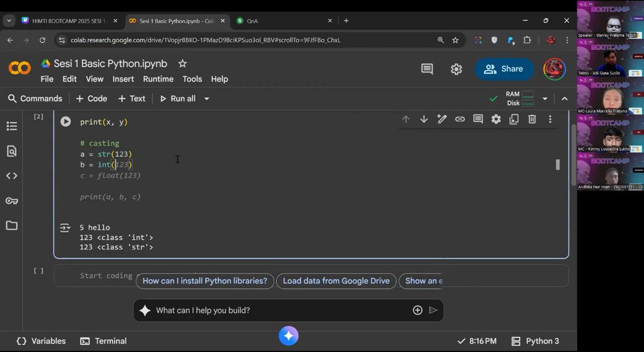Open the Runtime menu
This screenshot has width=644, height=352.
pyautogui.click(x=158, y=79)
